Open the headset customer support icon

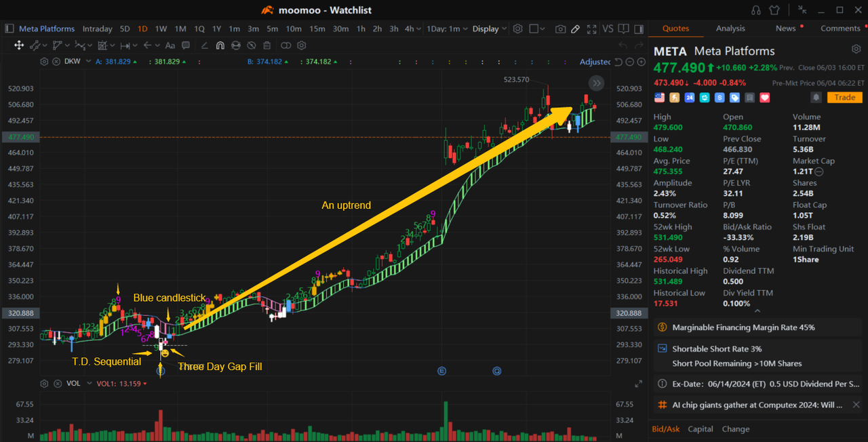click(x=756, y=10)
